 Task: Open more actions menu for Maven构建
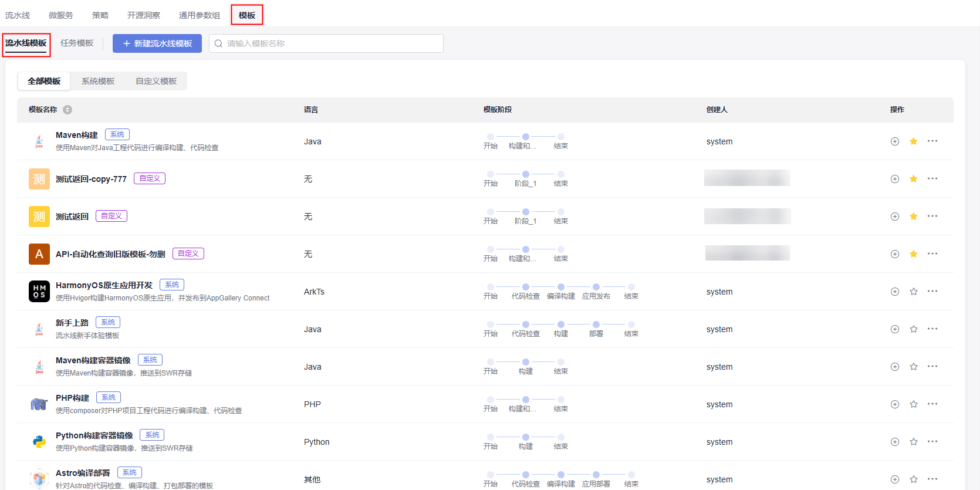coord(932,141)
